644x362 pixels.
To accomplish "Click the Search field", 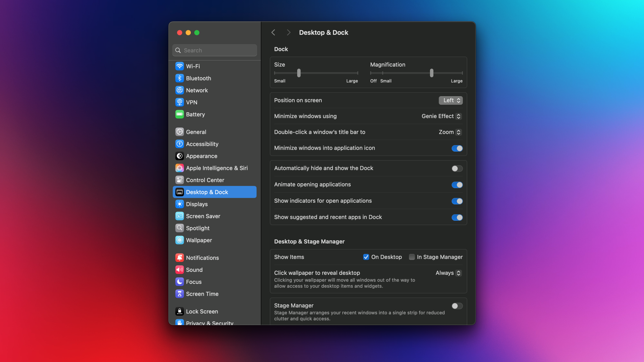I will 215,50.
